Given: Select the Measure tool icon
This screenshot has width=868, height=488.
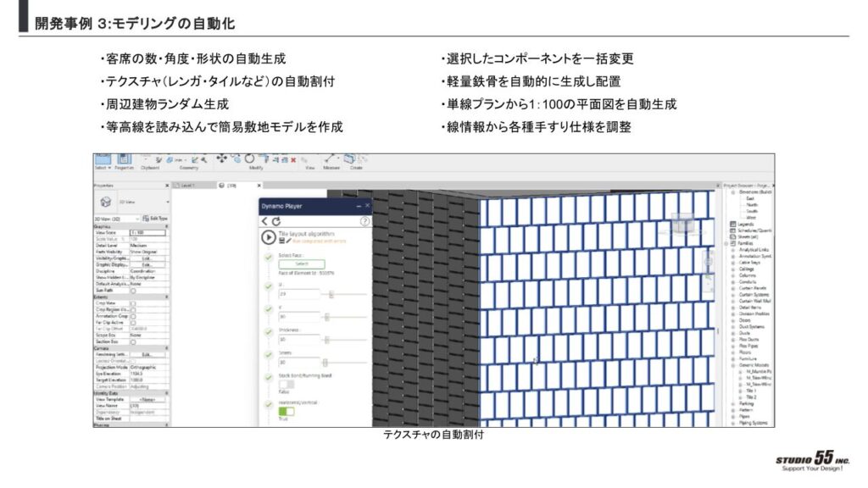Looking at the screenshot, I should click(x=330, y=158).
